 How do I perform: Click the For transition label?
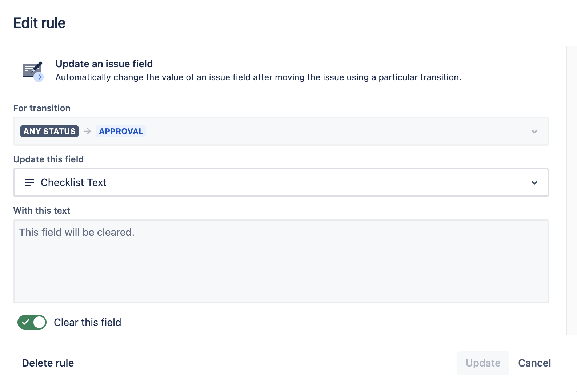pos(42,108)
